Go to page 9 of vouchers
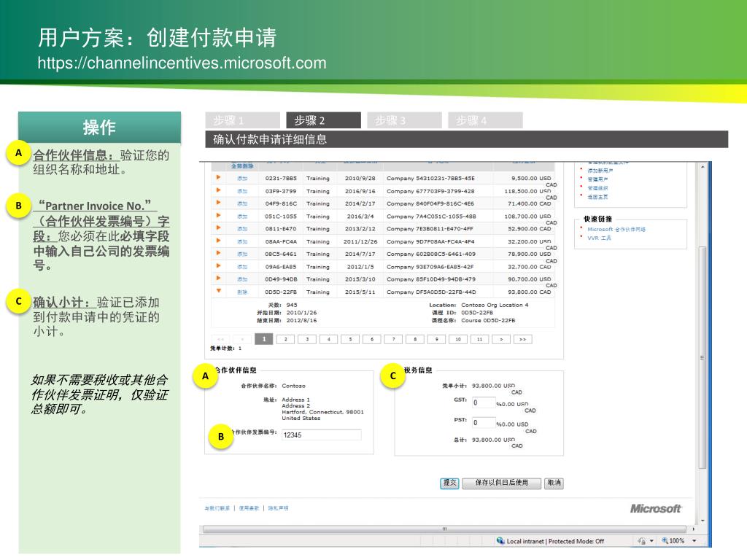Viewport: 747px width, 560px height. pos(436,339)
